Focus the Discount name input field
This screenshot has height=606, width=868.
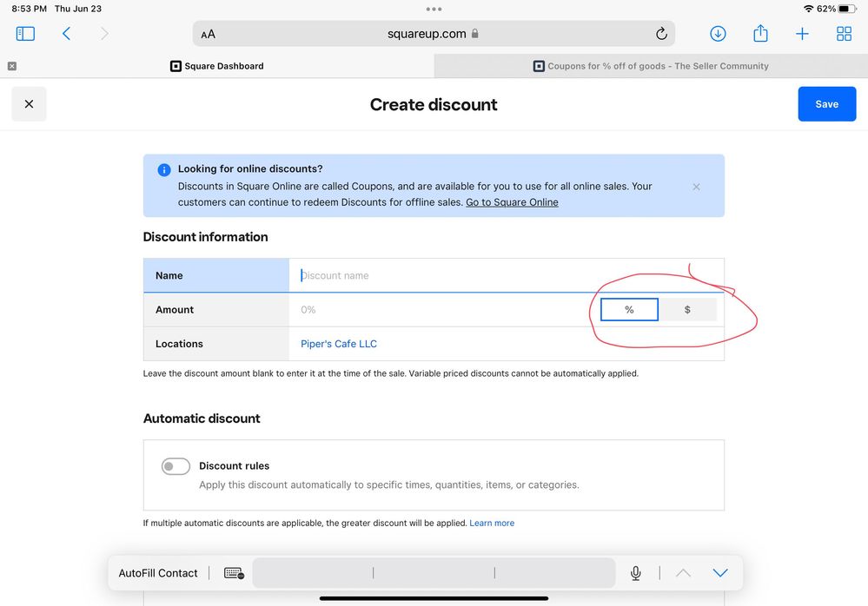[x=507, y=275]
